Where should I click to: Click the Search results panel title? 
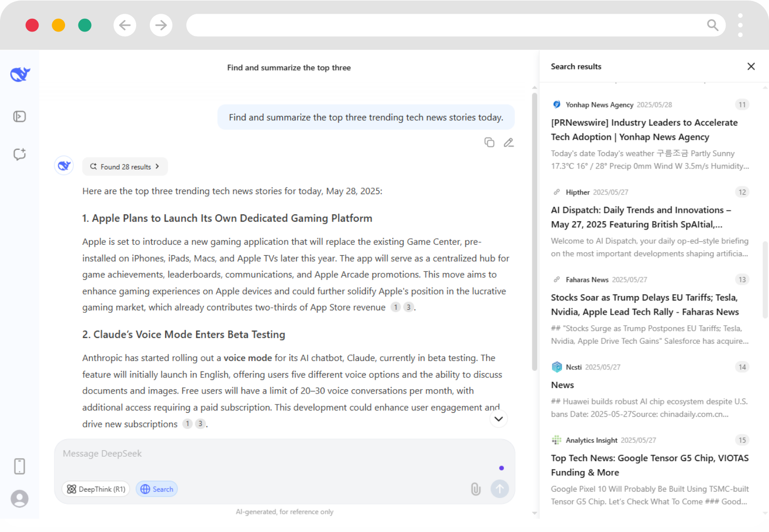(x=576, y=66)
